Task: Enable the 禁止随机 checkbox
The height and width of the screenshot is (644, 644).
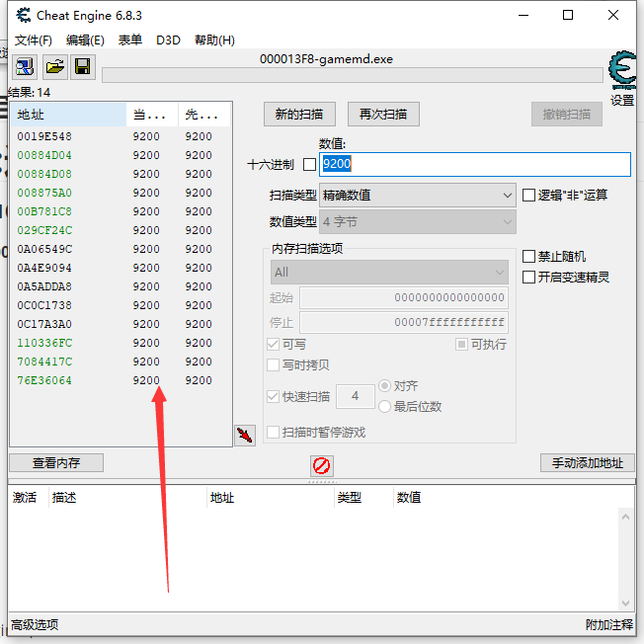Action: pos(529,257)
